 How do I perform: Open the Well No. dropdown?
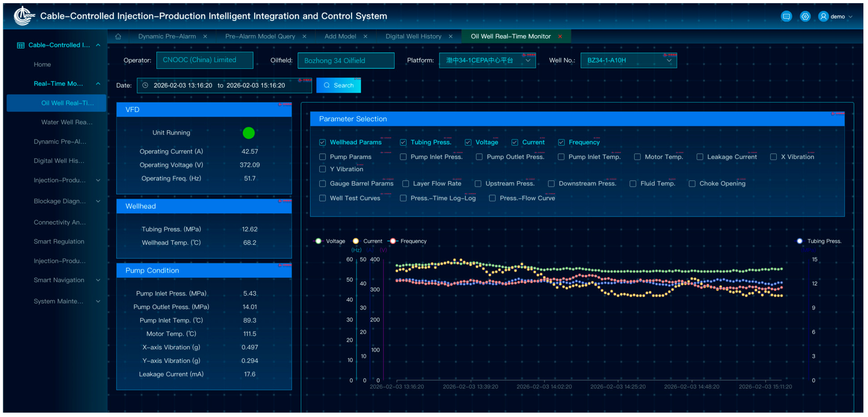pyautogui.click(x=628, y=60)
